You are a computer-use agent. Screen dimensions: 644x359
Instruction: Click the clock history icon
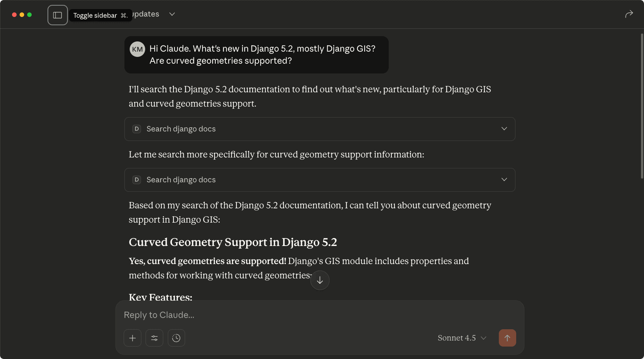176,338
